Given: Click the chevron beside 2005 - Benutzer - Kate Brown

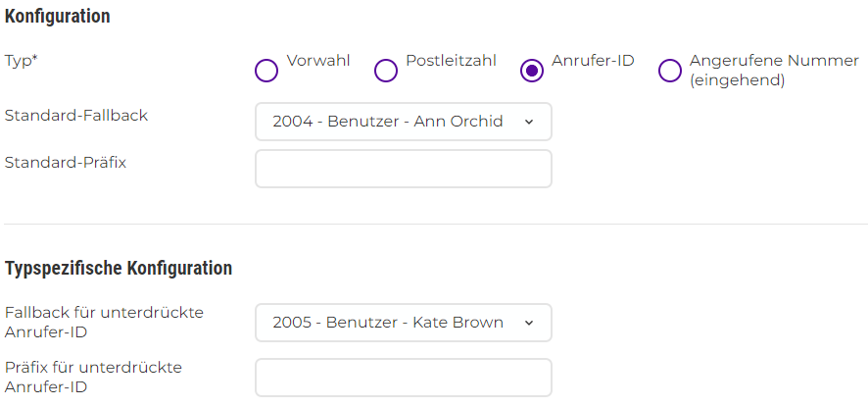Looking at the screenshot, I should [529, 323].
